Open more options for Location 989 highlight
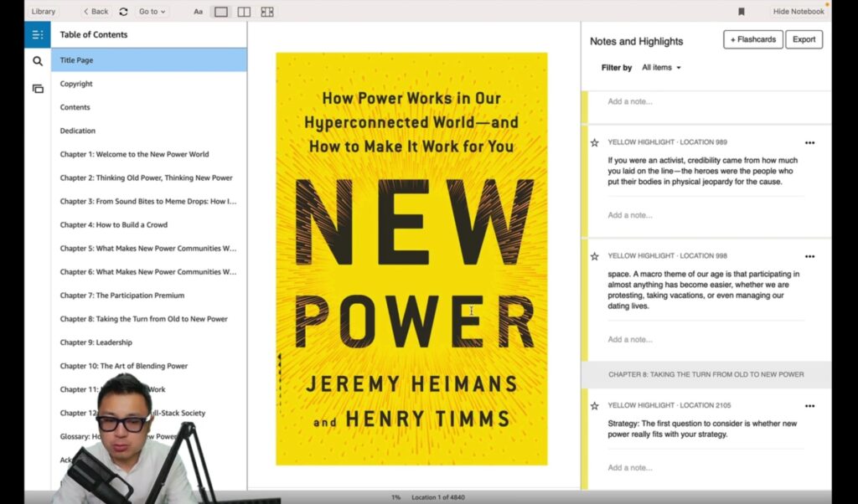The height and width of the screenshot is (504, 858). click(810, 142)
